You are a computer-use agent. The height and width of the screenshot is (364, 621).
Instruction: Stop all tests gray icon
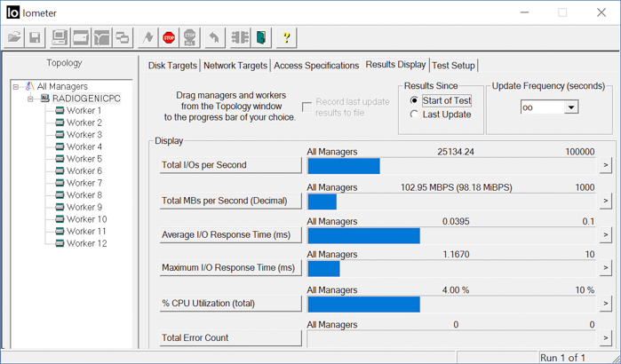pyautogui.click(x=190, y=38)
